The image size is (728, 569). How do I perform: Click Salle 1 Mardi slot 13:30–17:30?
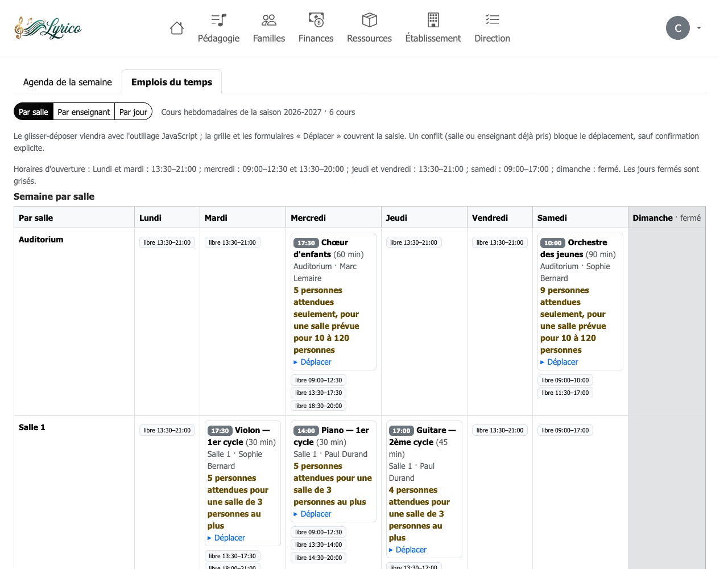pyautogui.click(x=233, y=556)
